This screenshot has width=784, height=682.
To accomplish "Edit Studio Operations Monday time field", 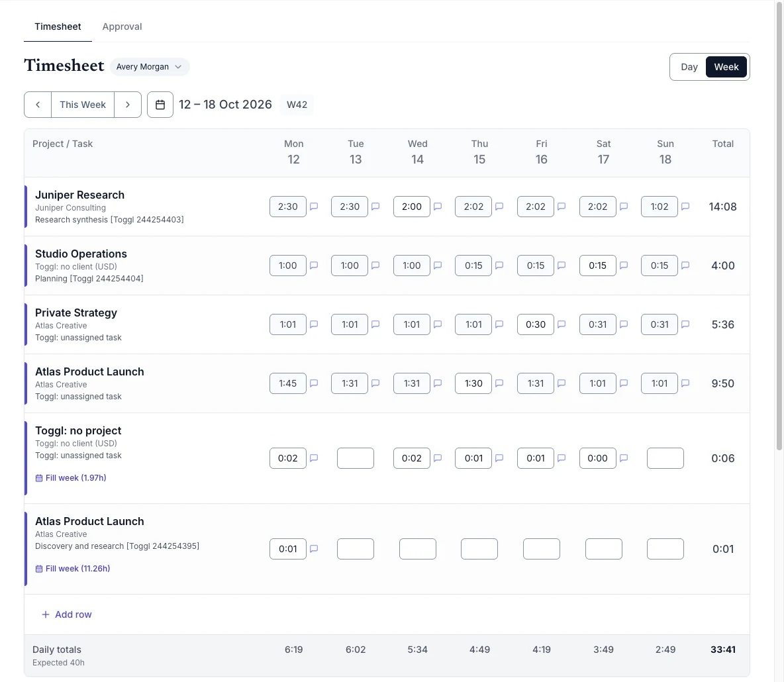I will click(x=288, y=266).
